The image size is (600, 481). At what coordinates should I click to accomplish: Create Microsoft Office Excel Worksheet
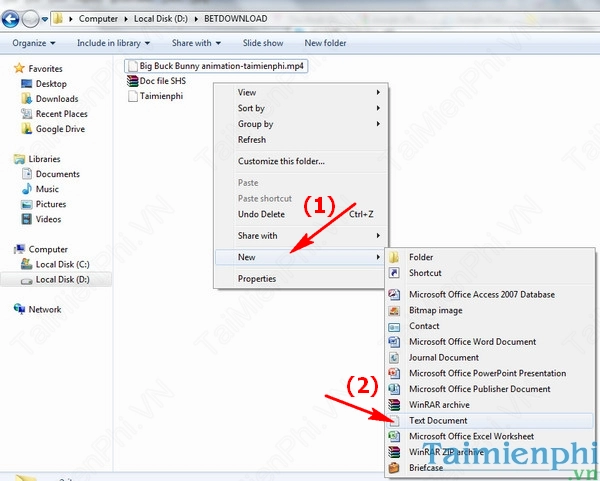[x=490, y=436]
